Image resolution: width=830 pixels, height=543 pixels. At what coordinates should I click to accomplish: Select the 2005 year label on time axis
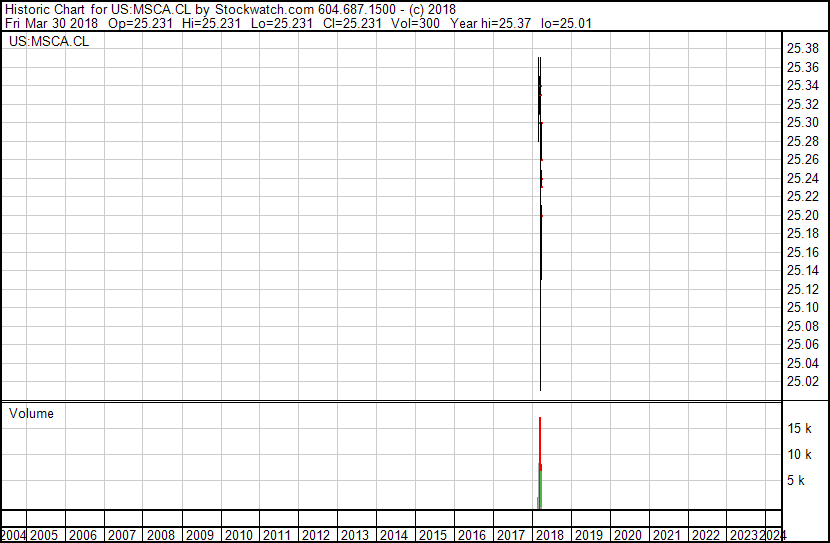coord(43,535)
